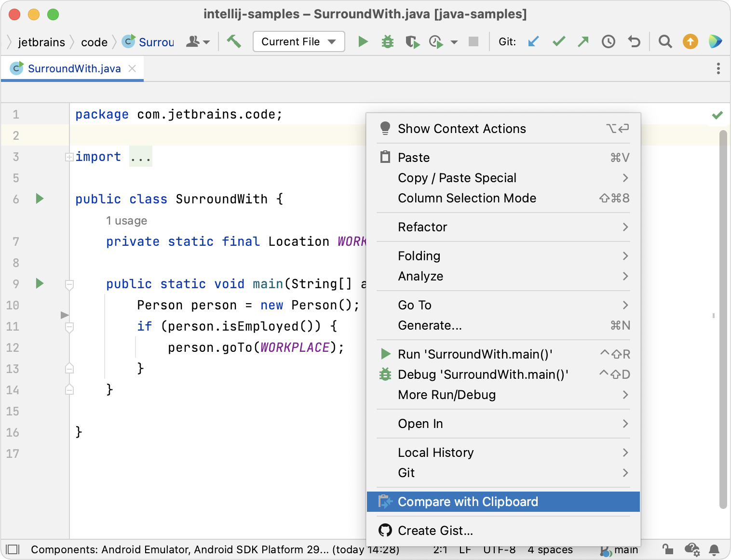Choose Paste from the context menu
The height and width of the screenshot is (560, 731).
503,158
